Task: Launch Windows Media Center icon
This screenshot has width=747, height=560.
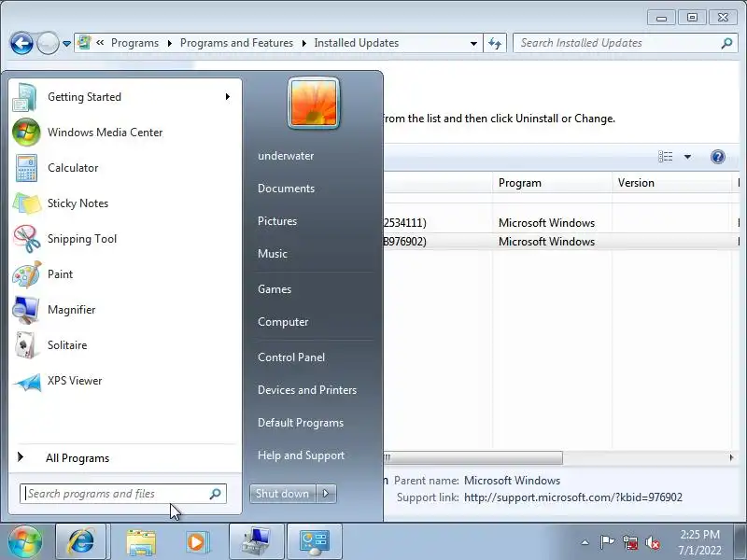Action: point(26,133)
